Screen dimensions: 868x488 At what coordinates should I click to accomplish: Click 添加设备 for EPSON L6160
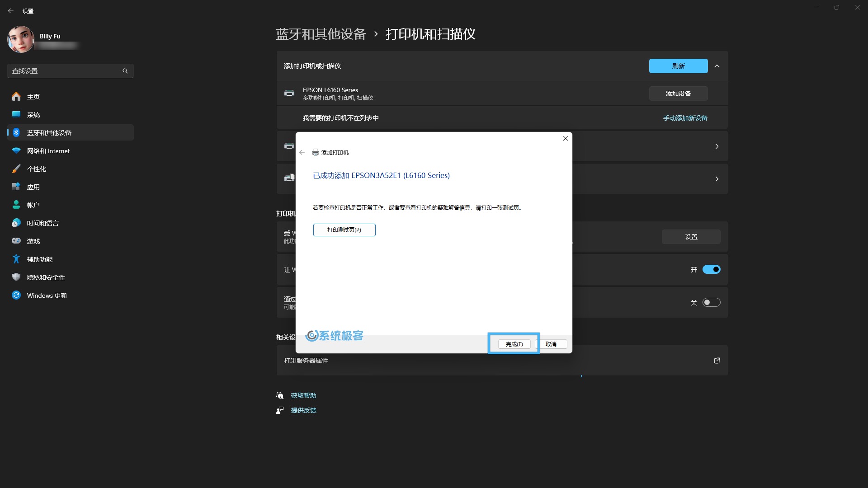(678, 94)
